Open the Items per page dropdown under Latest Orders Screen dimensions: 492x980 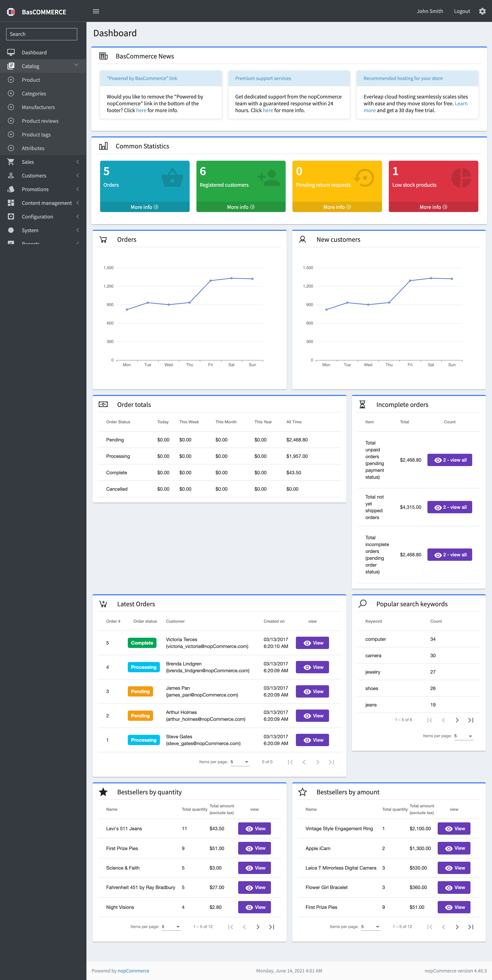click(240, 762)
